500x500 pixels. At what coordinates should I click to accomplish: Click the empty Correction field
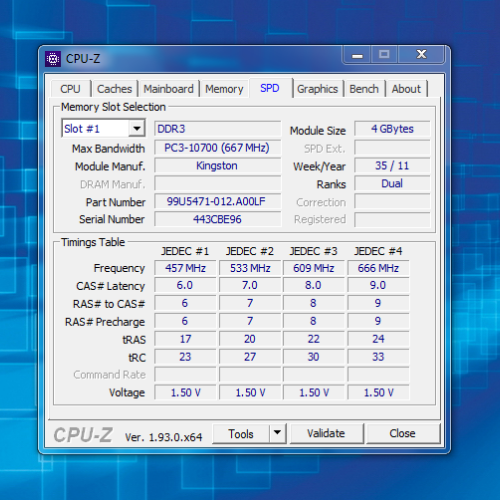(x=392, y=201)
